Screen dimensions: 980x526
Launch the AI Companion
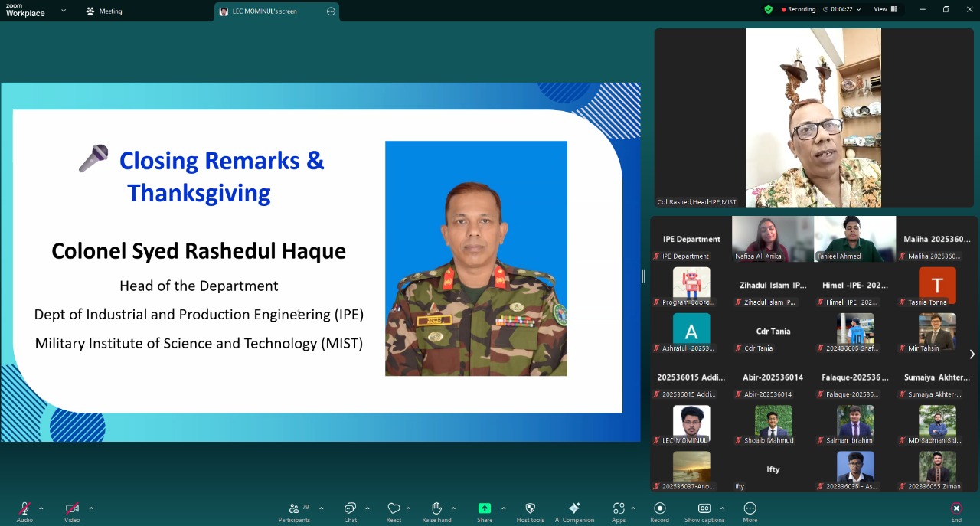(574, 508)
